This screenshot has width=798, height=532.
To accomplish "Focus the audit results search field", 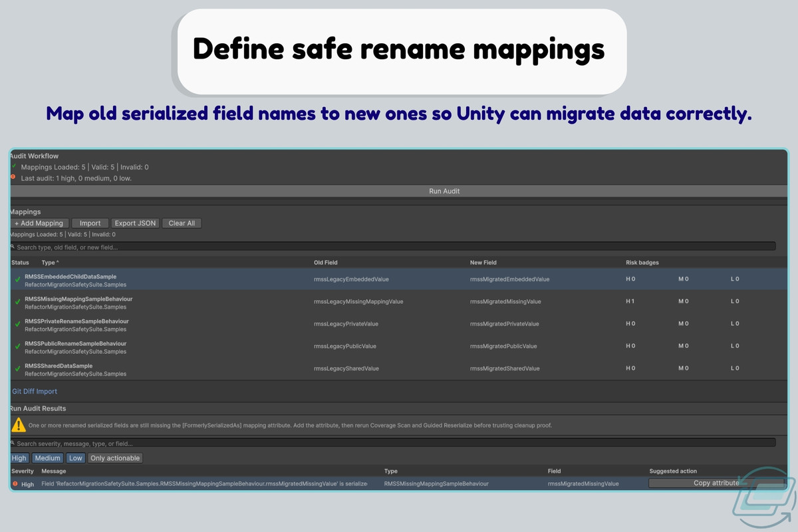I will [392, 443].
